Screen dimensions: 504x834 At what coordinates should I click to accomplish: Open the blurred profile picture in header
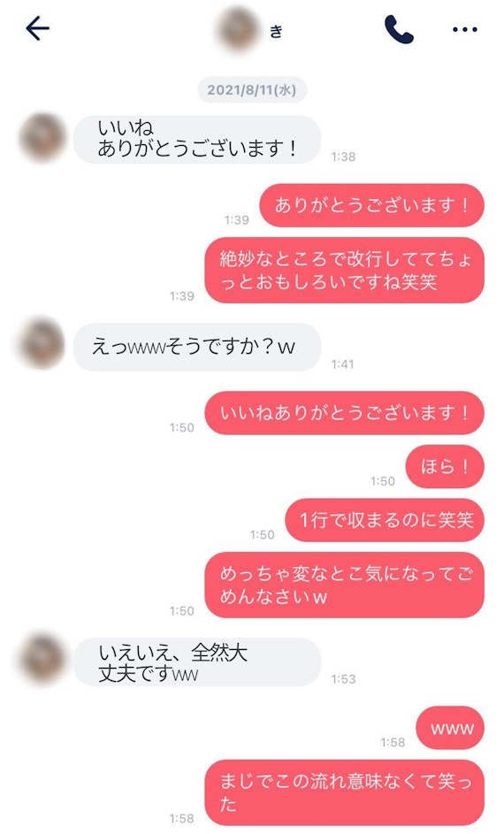coord(238,29)
